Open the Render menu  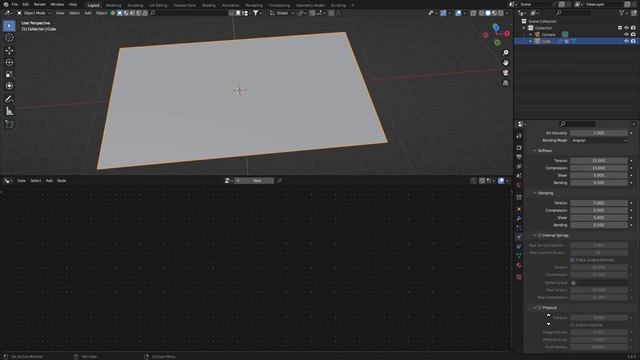(x=40, y=4)
